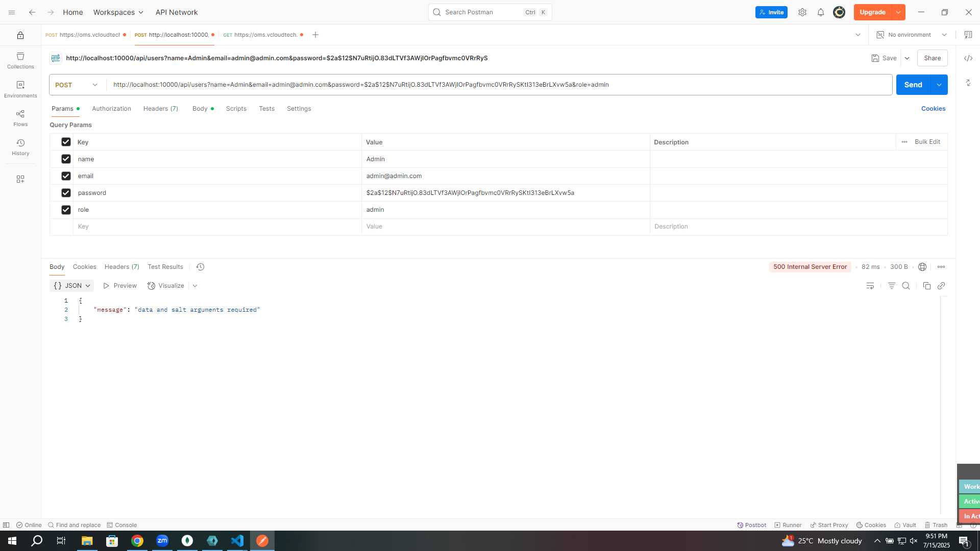Click the response link icon
This screenshot has width=980, height=551.
pos(941,286)
